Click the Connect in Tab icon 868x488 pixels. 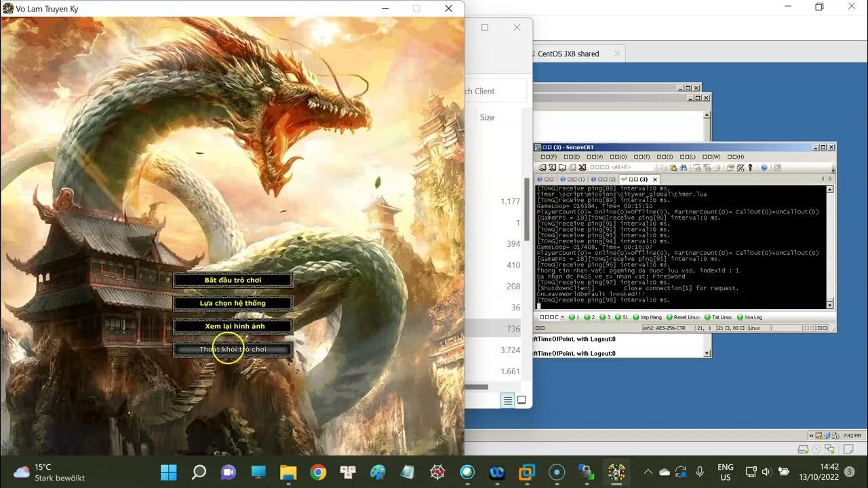point(562,167)
